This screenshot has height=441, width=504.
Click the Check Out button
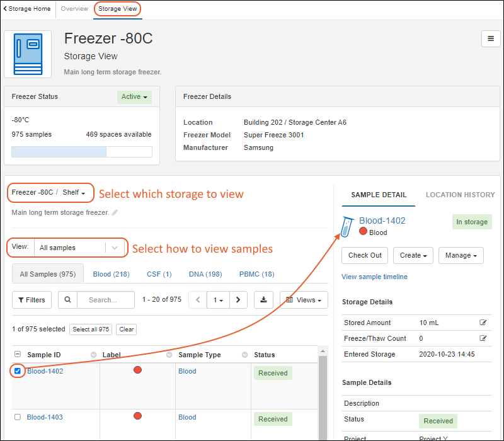point(365,255)
